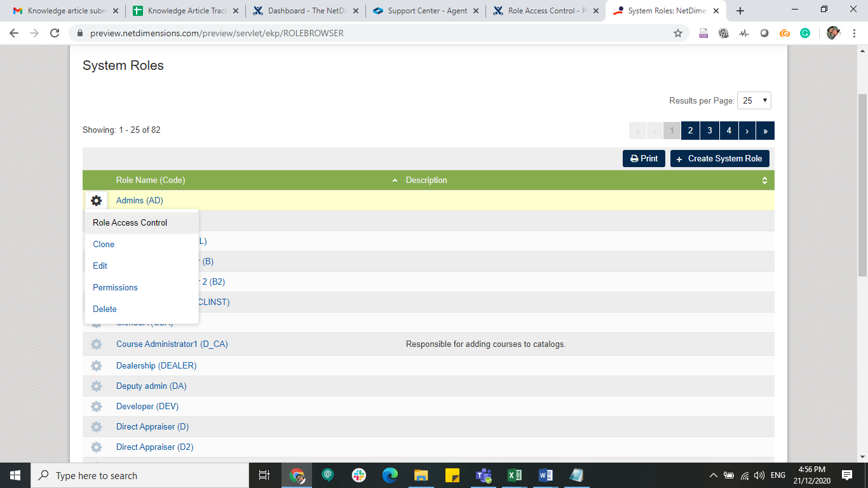Screen dimensions: 868x488
Task: Open Excel from the taskbar
Action: [x=515, y=475]
